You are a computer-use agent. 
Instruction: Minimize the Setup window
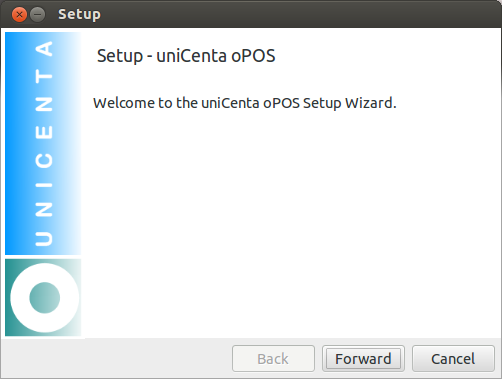coord(38,15)
